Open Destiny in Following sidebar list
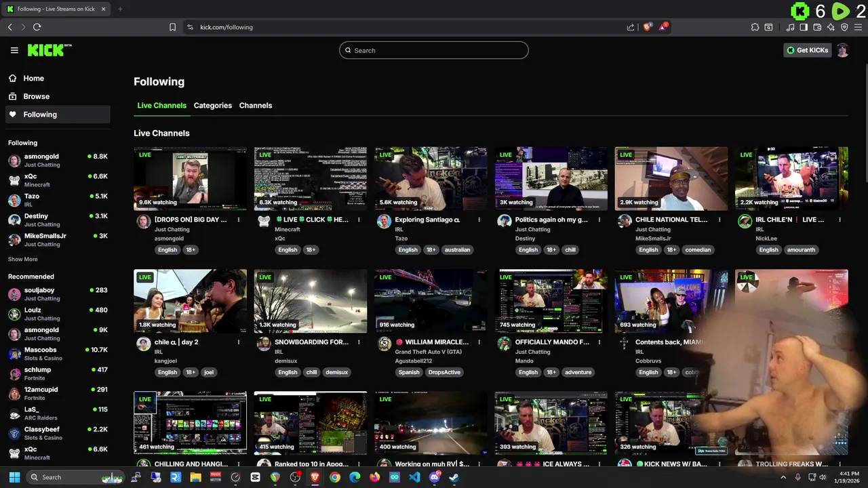The image size is (868, 488). (58, 220)
